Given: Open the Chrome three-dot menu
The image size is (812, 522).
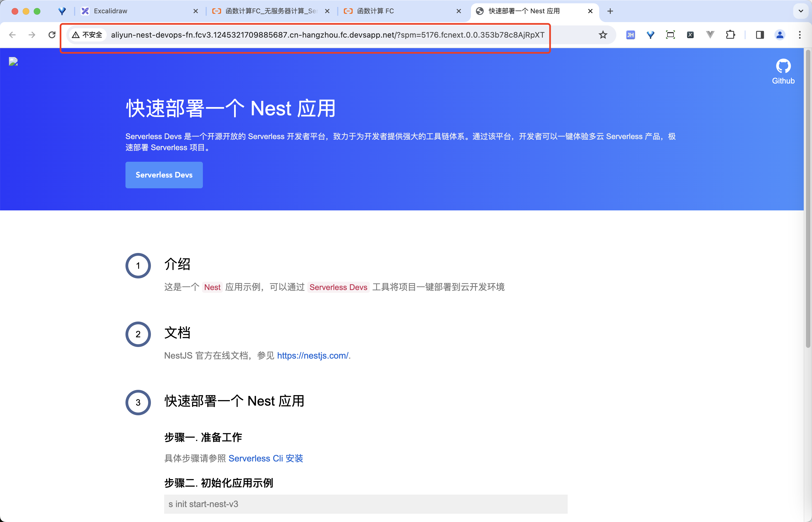Looking at the screenshot, I should [800, 35].
